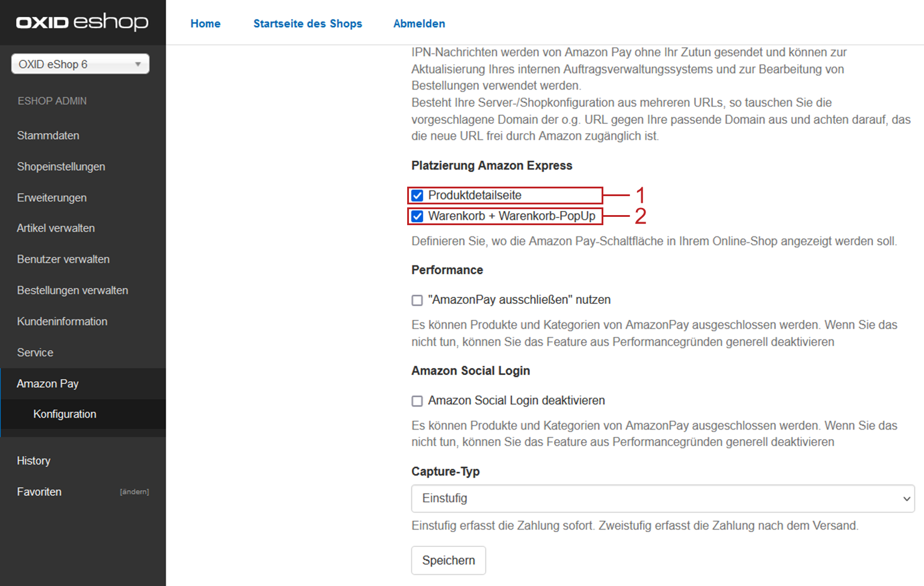The height and width of the screenshot is (586, 924).
Task: Open Startseite des Shops link
Action: pos(308,24)
